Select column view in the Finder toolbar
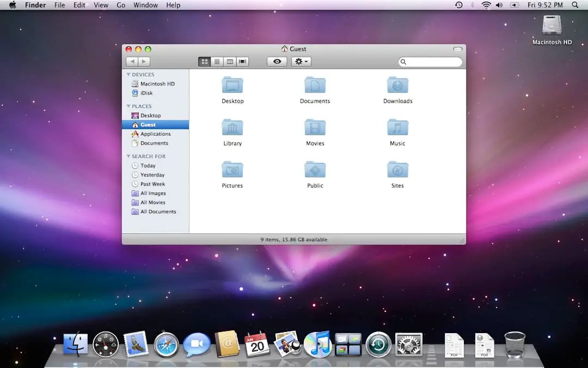This screenshot has height=368, width=588. point(229,61)
